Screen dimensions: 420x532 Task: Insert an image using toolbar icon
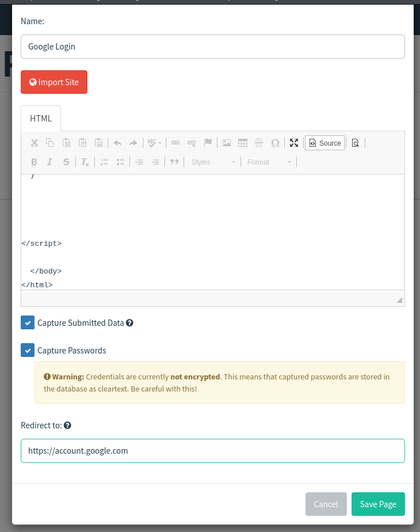coord(227,143)
